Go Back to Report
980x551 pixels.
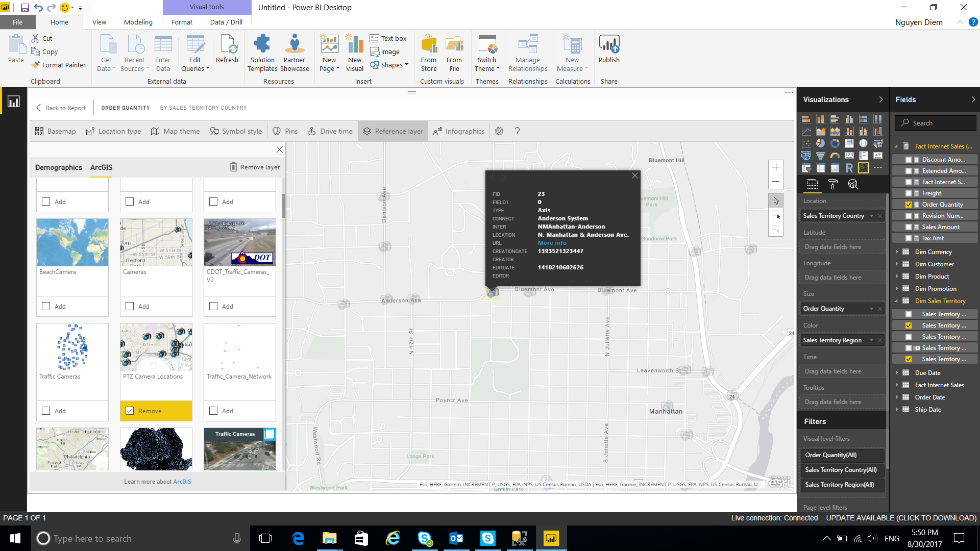click(61, 108)
